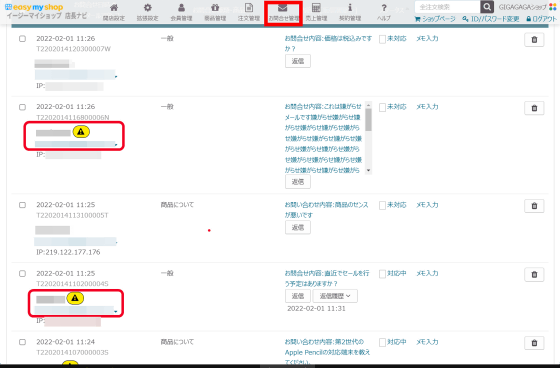The height and width of the screenshot is (368, 560).
Task: Click the search magnifier button
Action: pos(487,7)
